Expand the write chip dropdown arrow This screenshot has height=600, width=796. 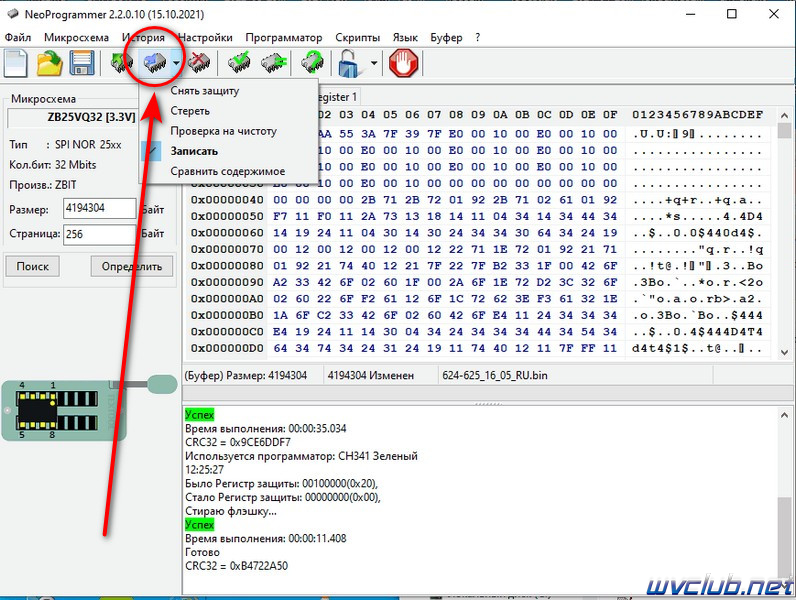click(x=176, y=63)
